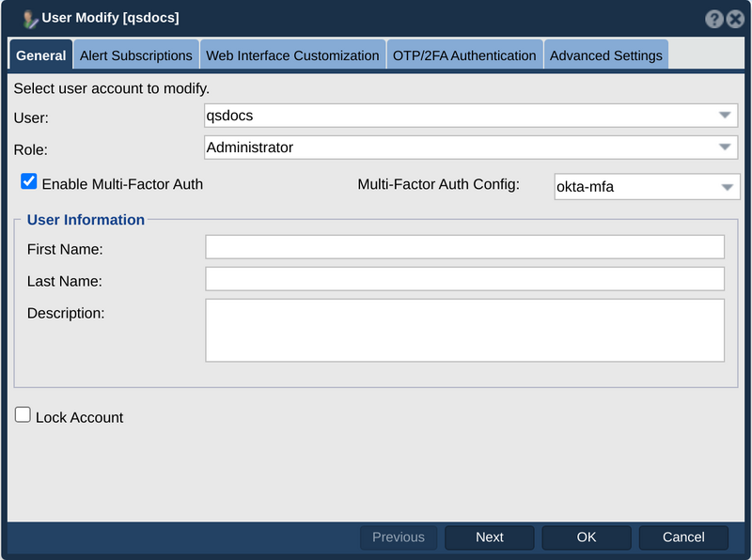The width and height of the screenshot is (752, 560).
Task: Click the 'Select user account to modify.' text
Action: (x=111, y=88)
